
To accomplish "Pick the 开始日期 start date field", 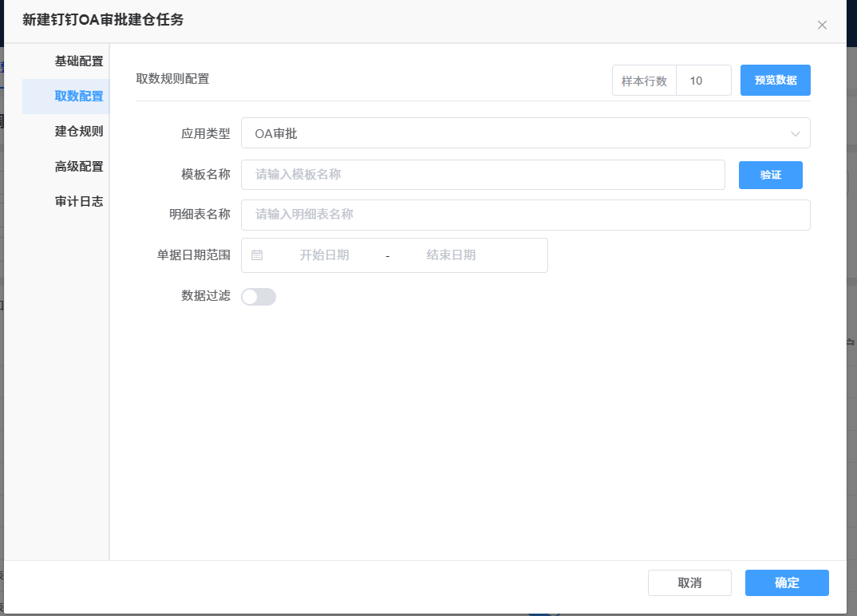I will 324,255.
